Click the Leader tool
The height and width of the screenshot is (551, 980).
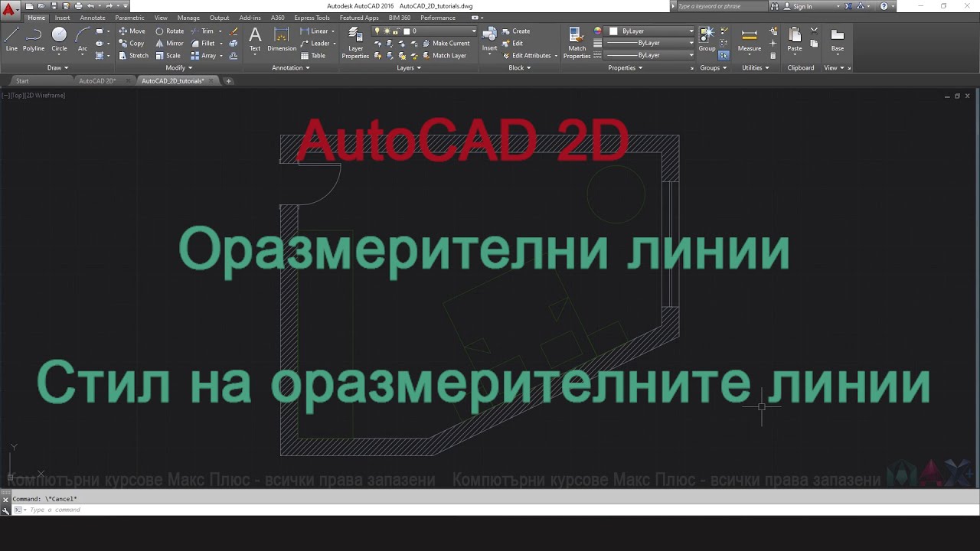point(315,44)
